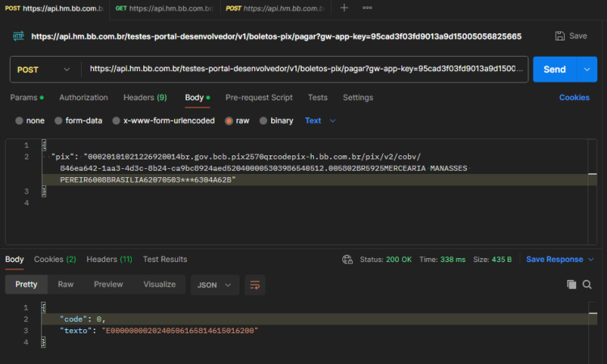The image size is (607, 364).
Task: Select the form-data body option
Action: 79,121
